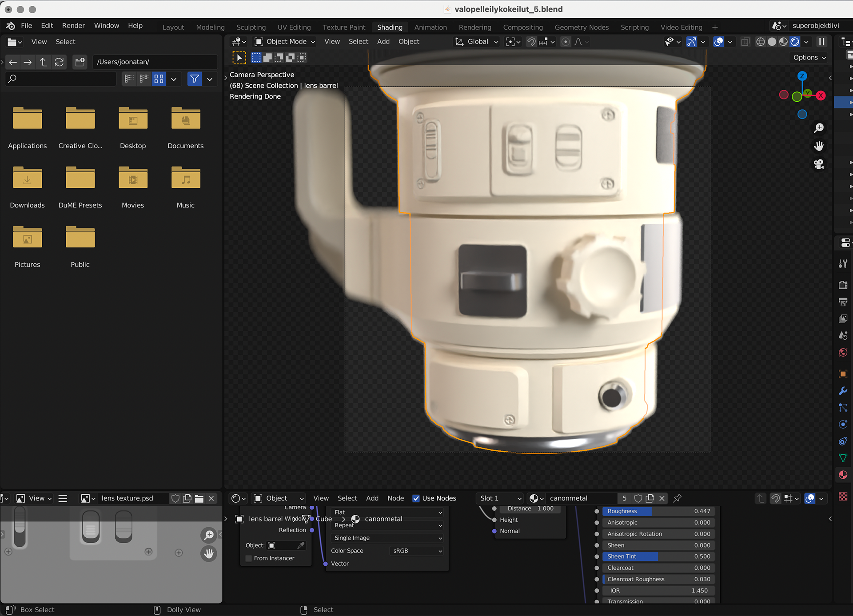Toggle camera view using the camera icon
Viewport: 853px width, 616px height.
coord(819,164)
